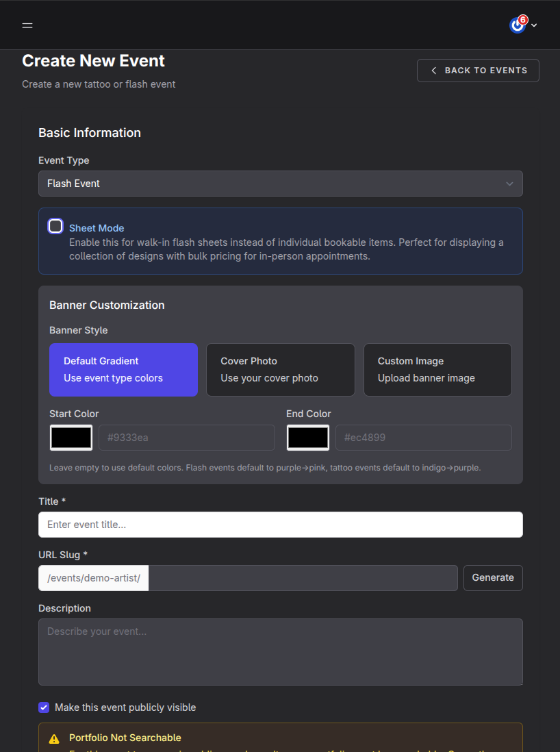This screenshot has height=752, width=560.
Task: Uncheck Make this event publicly visible
Action: [x=44, y=707]
